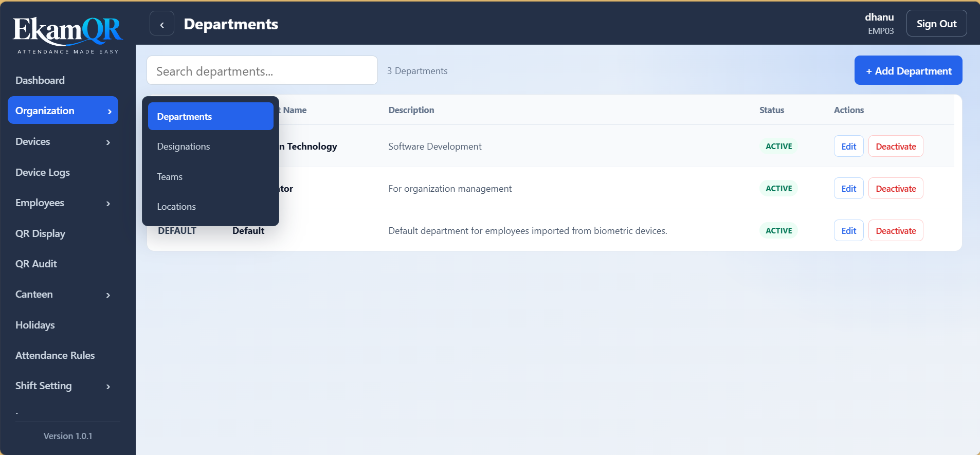Open the QR Display page
Viewport: 980px width, 455px height.
coord(40,233)
